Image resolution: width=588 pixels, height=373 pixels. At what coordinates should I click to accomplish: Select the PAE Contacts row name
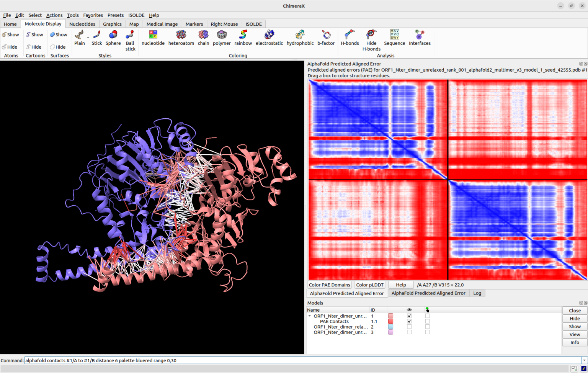[334, 321]
